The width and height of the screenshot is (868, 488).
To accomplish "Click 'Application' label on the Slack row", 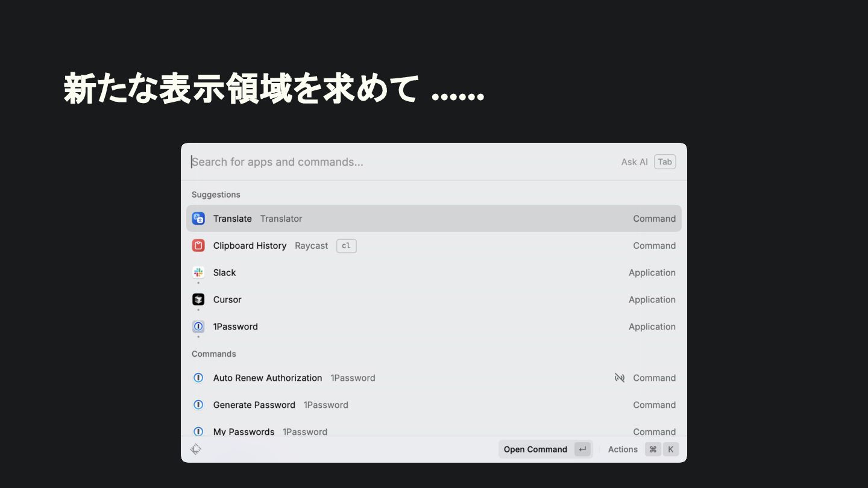I will pos(652,273).
